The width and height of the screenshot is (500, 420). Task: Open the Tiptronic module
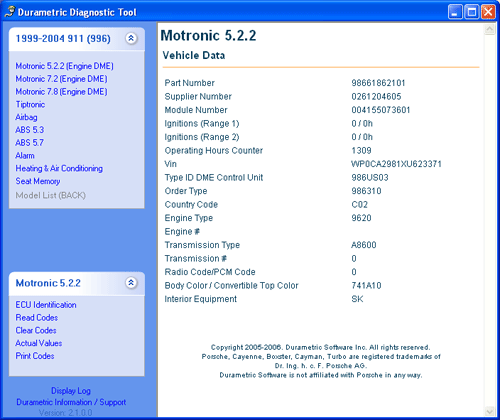30,104
